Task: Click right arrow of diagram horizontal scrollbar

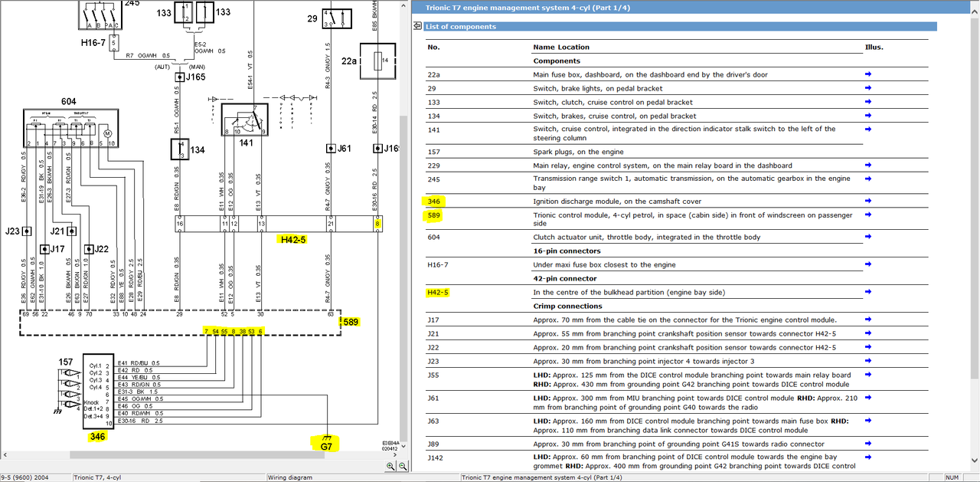Action: [x=394, y=454]
